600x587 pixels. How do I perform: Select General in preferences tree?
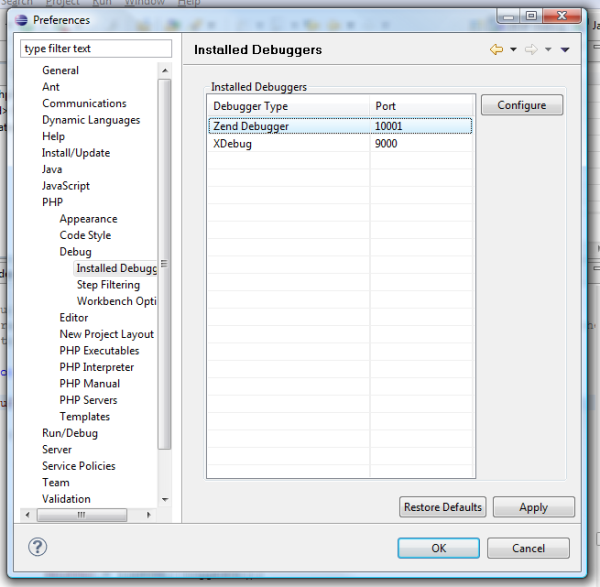pos(60,70)
